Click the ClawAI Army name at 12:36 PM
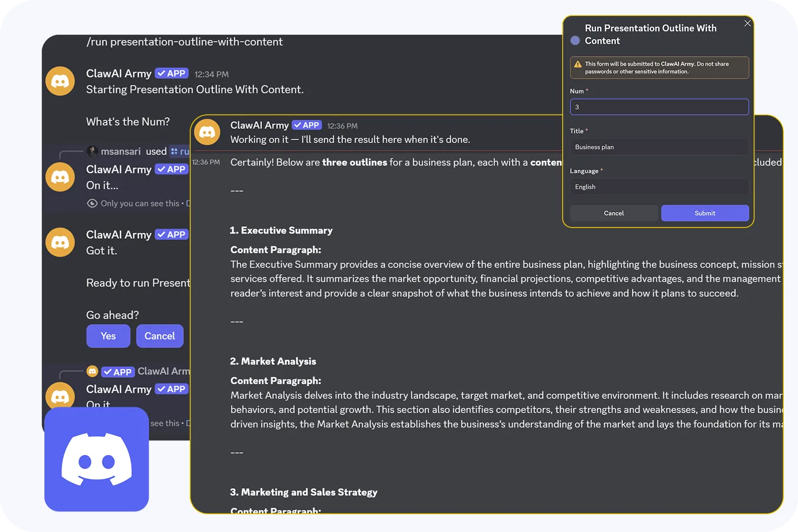 pyautogui.click(x=259, y=125)
